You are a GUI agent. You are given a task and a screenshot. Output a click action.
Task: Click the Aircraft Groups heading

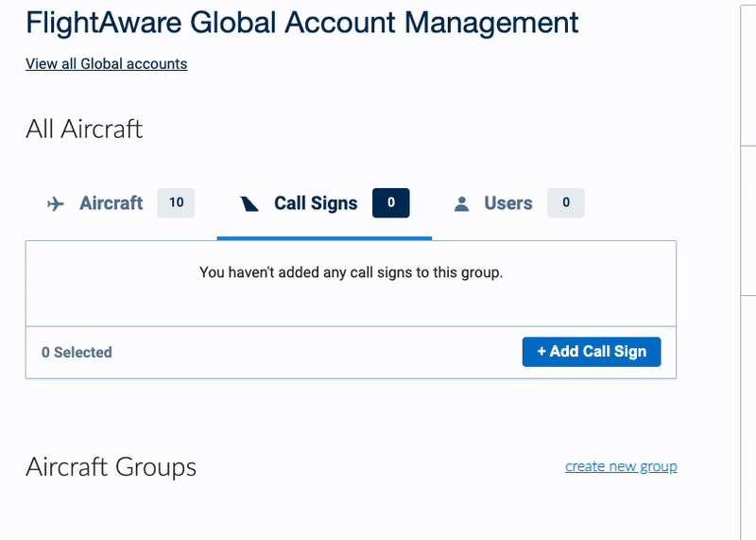coord(111,467)
